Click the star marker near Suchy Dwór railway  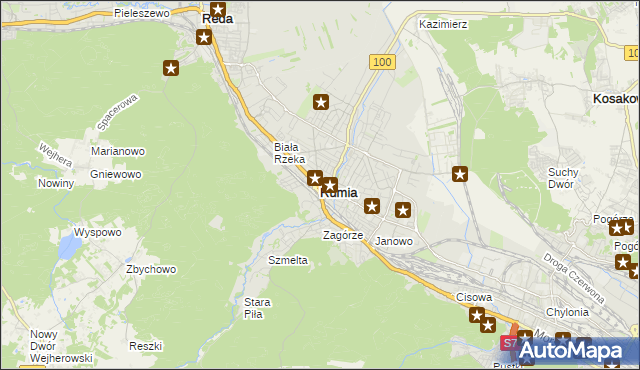pyautogui.click(x=460, y=174)
